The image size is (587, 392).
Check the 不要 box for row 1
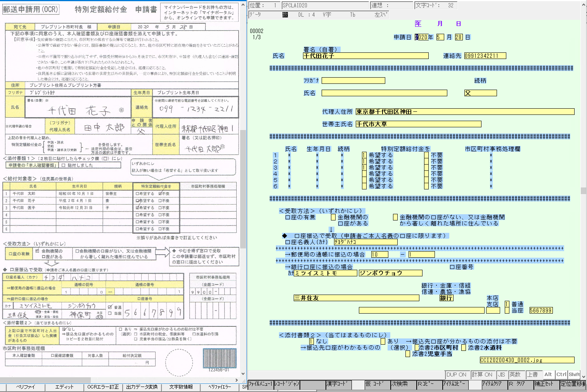426,155
